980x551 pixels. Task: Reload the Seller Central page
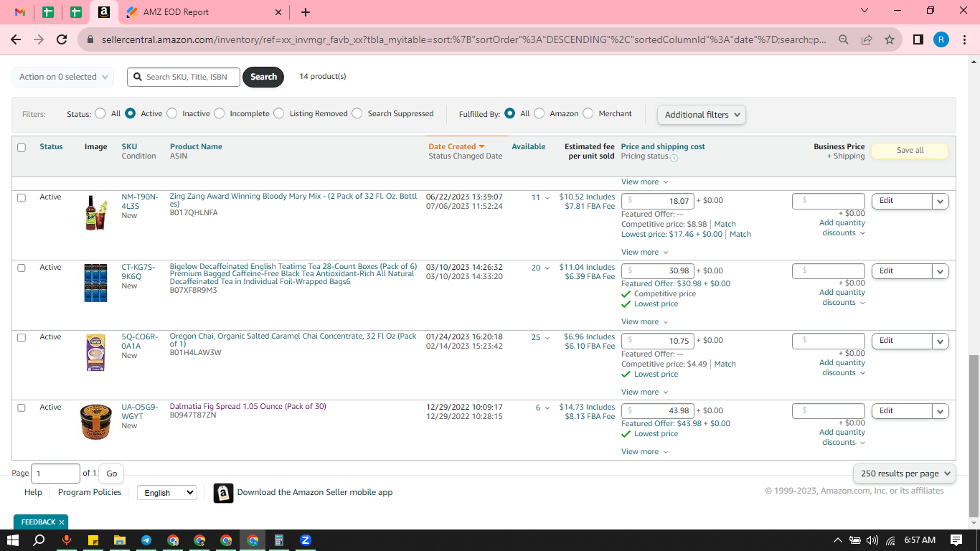[62, 40]
